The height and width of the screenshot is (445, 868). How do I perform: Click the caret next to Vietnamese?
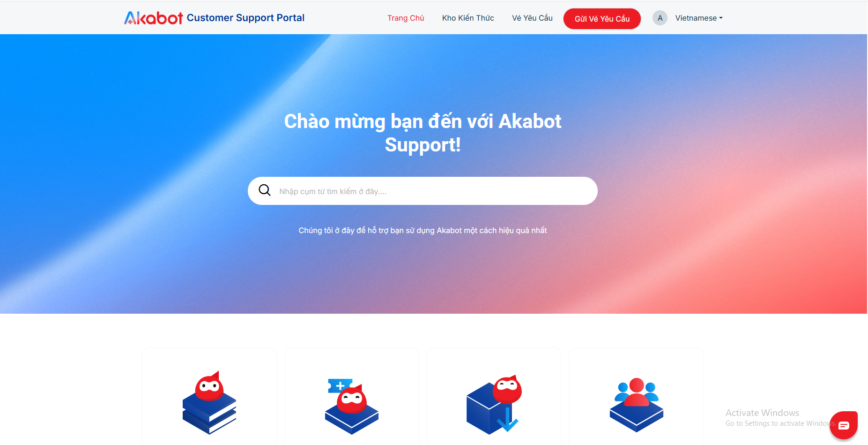coord(721,18)
